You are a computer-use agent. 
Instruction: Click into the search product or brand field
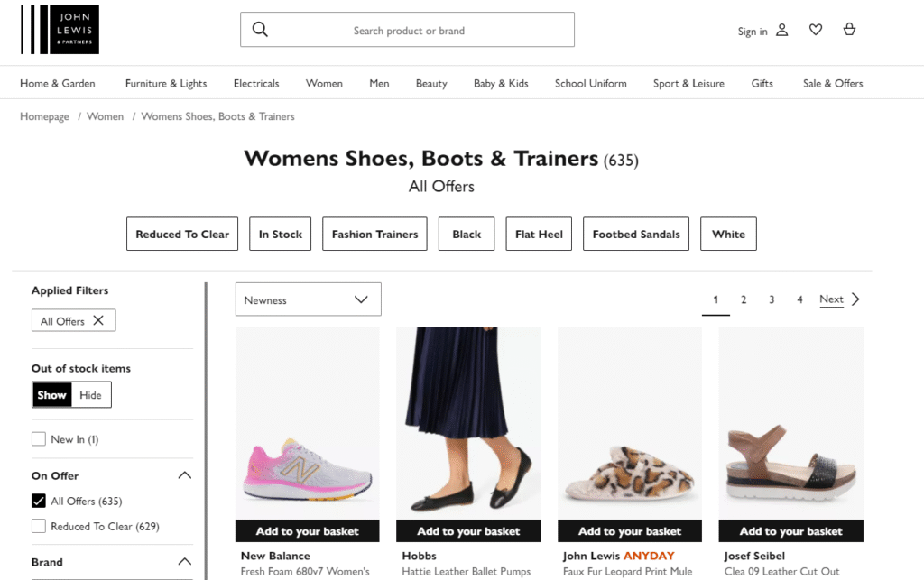(x=407, y=30)
